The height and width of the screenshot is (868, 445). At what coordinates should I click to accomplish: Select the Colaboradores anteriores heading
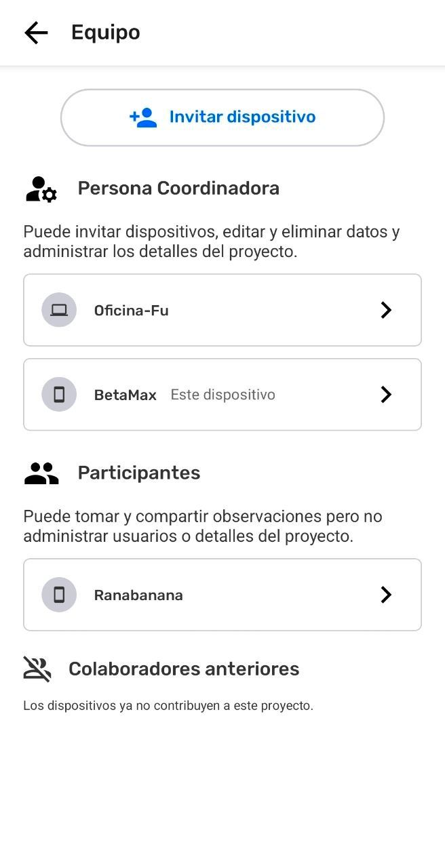point(184,669)
